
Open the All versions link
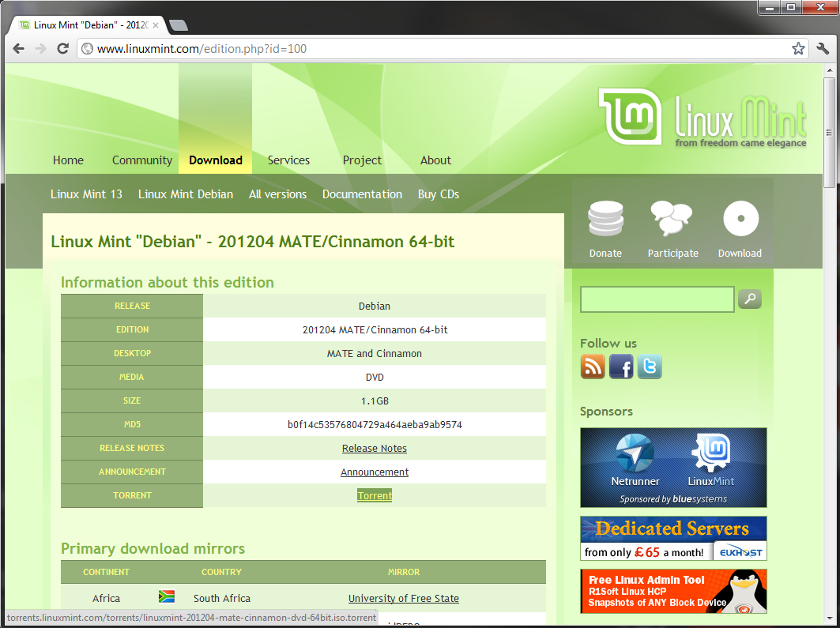(277, 194)
